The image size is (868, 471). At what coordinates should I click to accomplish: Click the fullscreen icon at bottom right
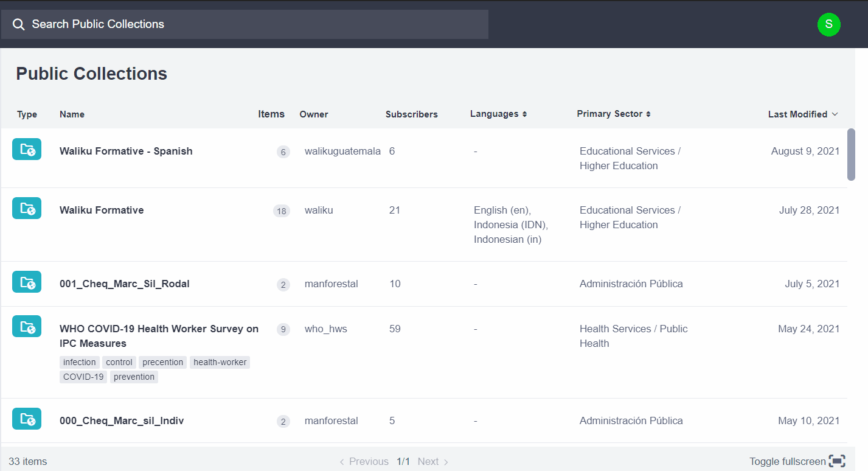click(838, 461)
